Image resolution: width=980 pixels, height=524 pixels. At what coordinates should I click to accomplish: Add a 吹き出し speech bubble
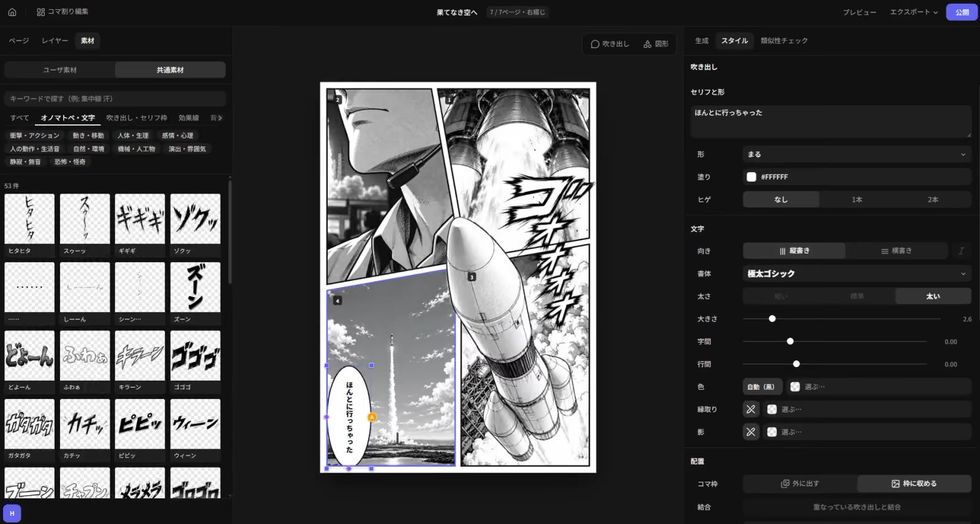[609, 44]
